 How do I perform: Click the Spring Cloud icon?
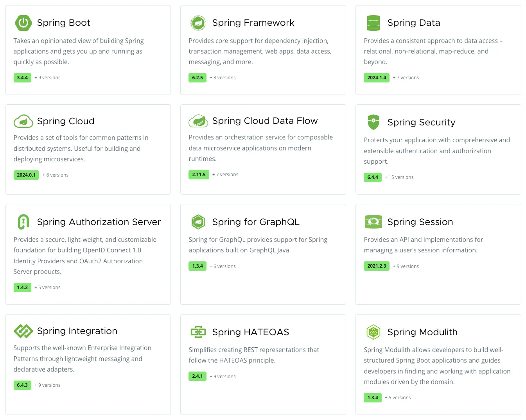click(23, 121)
